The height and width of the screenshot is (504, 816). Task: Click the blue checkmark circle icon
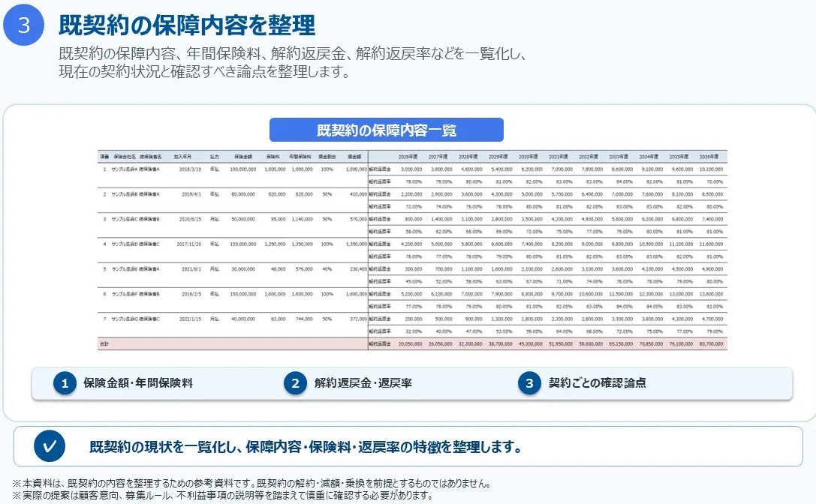50,446
